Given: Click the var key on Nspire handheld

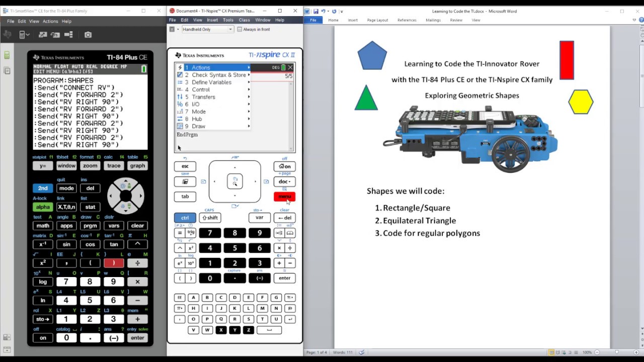Looking at the screenshot, I should click(x=260, y=218).
